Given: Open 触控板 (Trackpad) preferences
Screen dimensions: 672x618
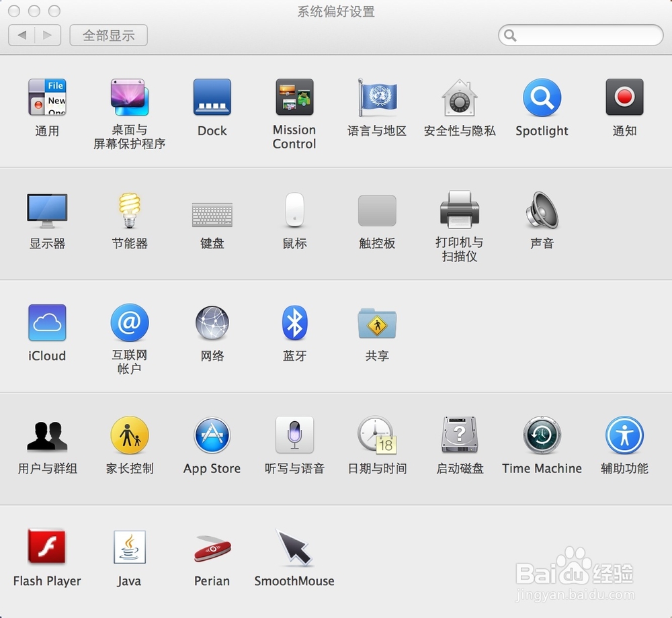Looking at the screenshot, I should tap(377, 210).
